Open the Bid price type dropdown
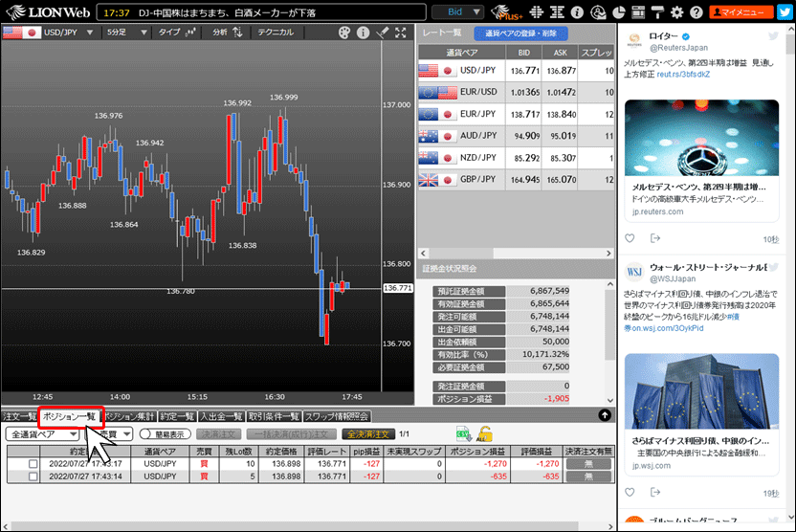 (x=457, y=11)
